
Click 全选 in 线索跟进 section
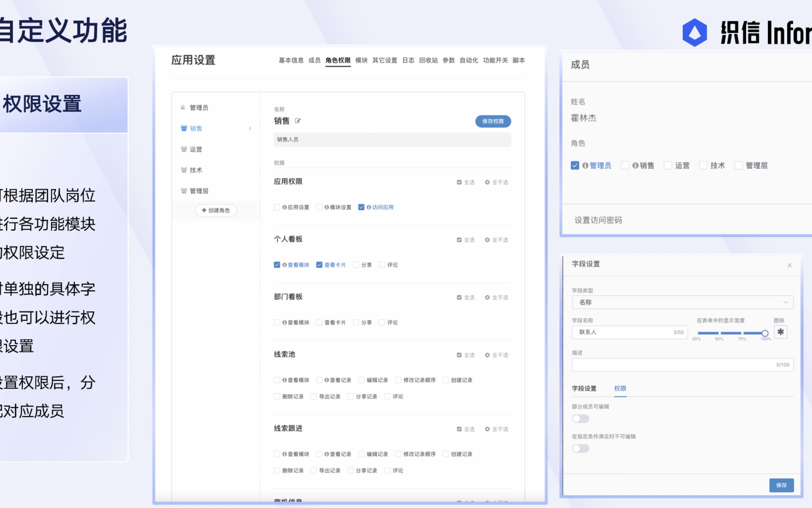click(x=466, y=429)
